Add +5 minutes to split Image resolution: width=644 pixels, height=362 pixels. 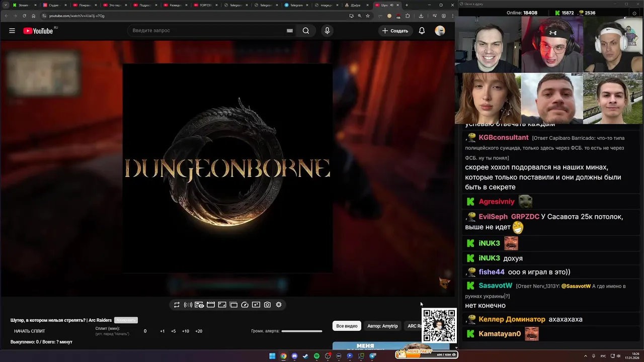[174, 331]
